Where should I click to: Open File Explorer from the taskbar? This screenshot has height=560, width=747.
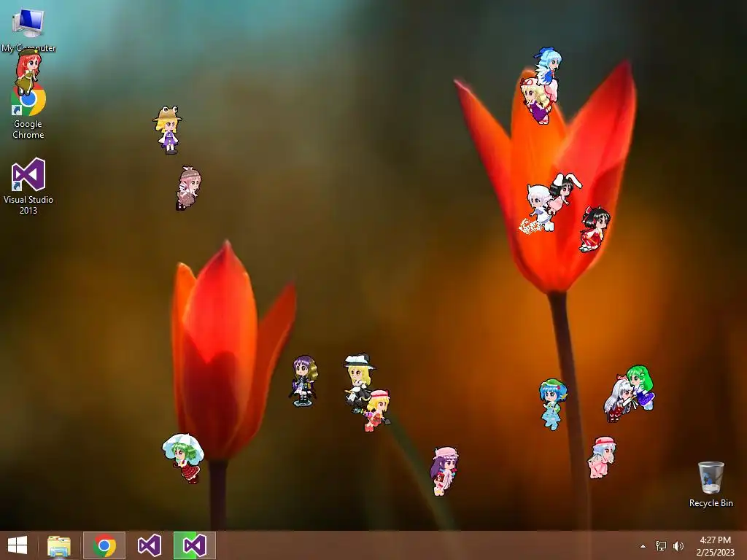click(x=59, y=545)
